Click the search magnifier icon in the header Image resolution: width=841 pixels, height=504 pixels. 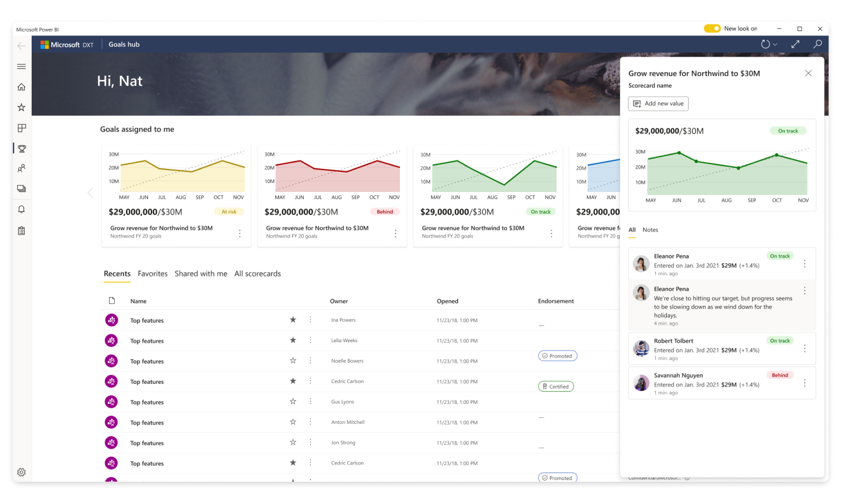click(818, 44)
